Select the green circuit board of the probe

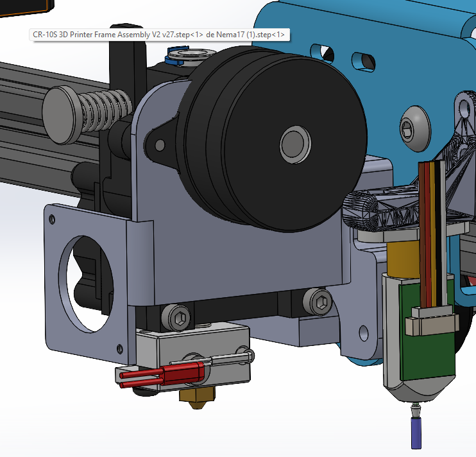point(427,343)
